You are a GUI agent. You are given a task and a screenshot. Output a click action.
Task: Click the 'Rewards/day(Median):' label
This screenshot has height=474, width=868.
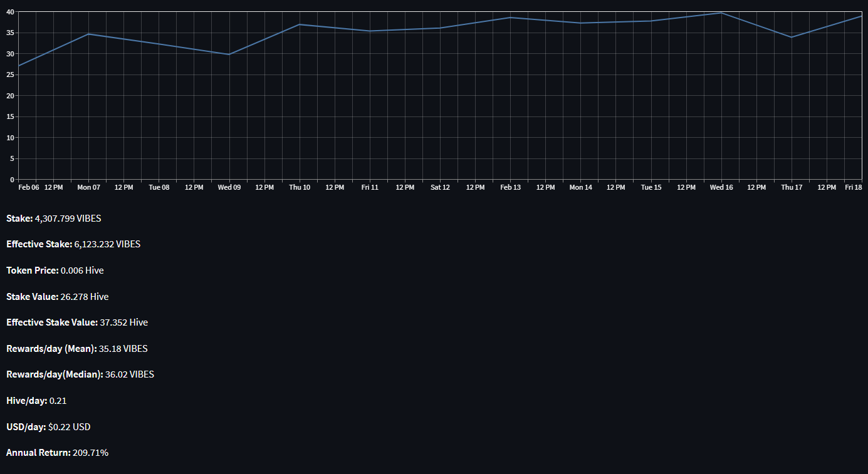(55, 374)
